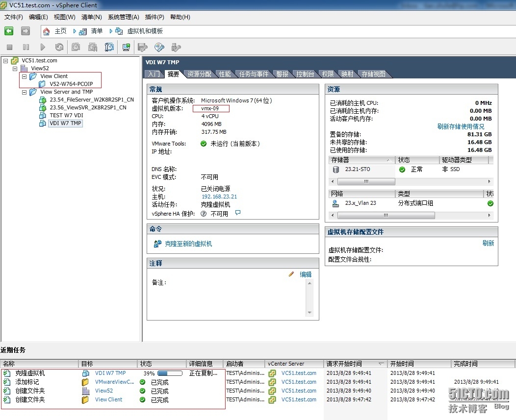This screenshot has height=420, width=516.
Task: Click the dropdown arrow after Inventory breadcrumb
Action: (111, 31)
